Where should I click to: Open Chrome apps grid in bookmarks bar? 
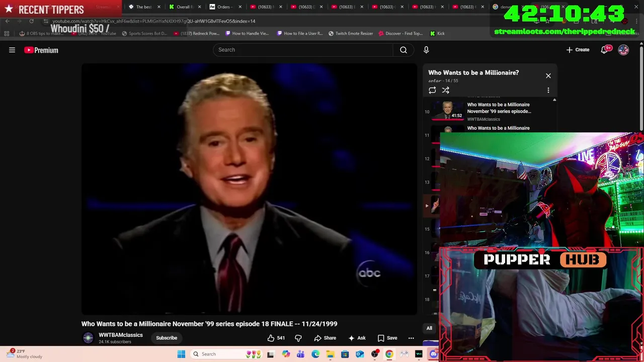[7, 33]
